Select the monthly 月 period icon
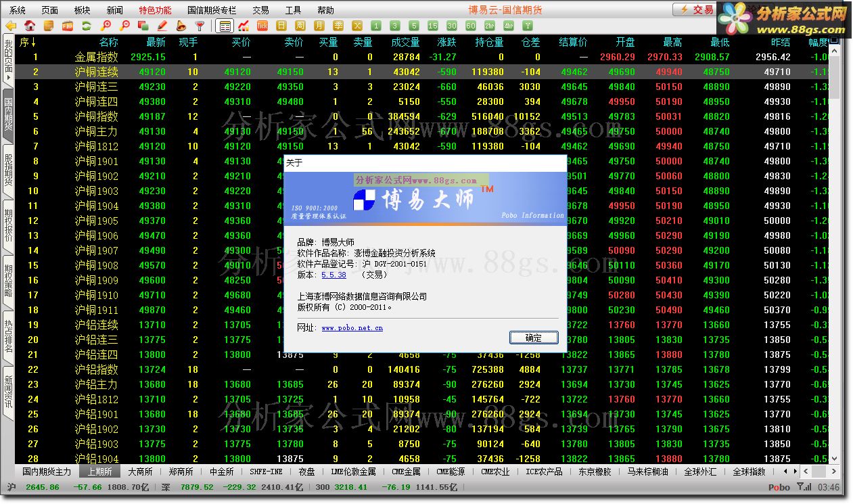The image size is (853, 504). [319, 26]
